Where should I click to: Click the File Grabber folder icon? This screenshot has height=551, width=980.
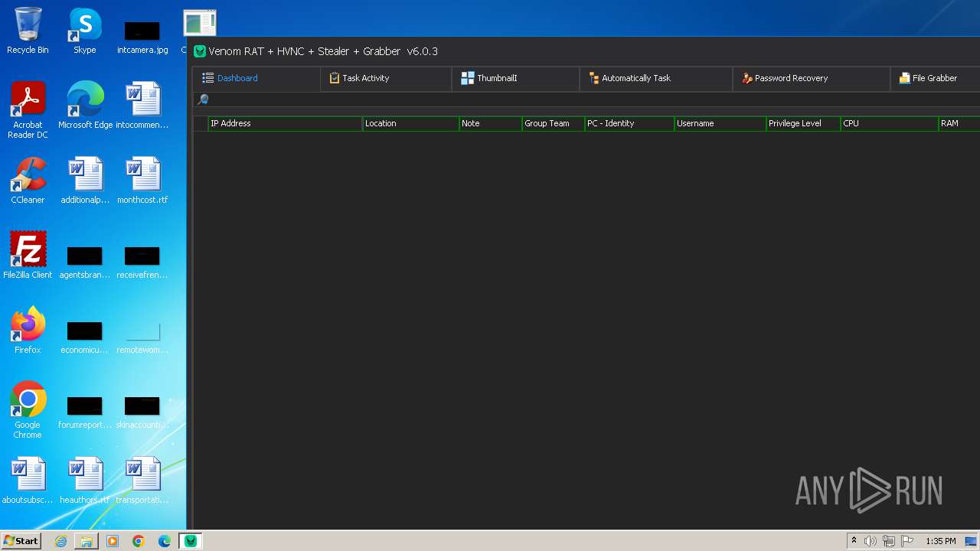coord(904,78)
